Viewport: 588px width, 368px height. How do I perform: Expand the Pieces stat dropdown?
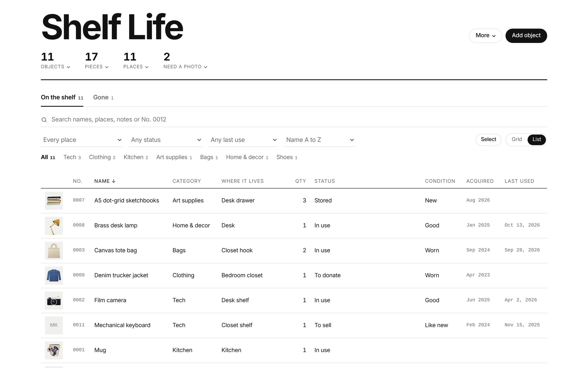(97, 61)
